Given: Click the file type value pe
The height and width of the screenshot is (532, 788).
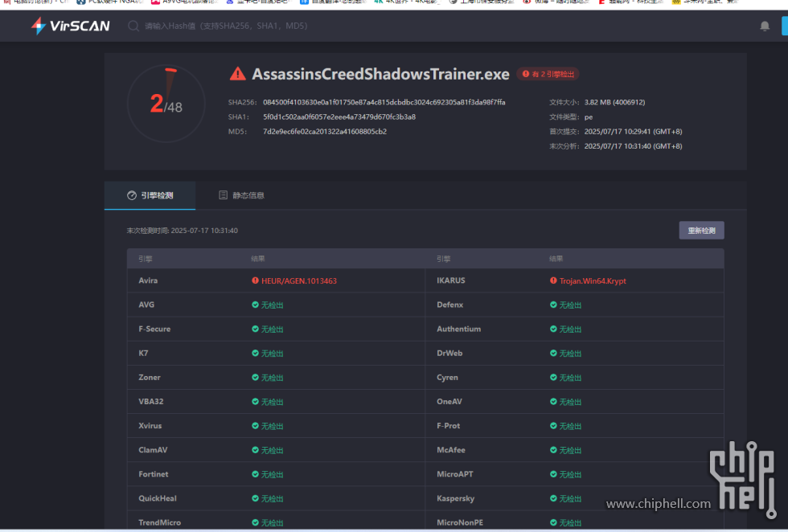Looking at the screenshot, I should (x=589, y=117).
